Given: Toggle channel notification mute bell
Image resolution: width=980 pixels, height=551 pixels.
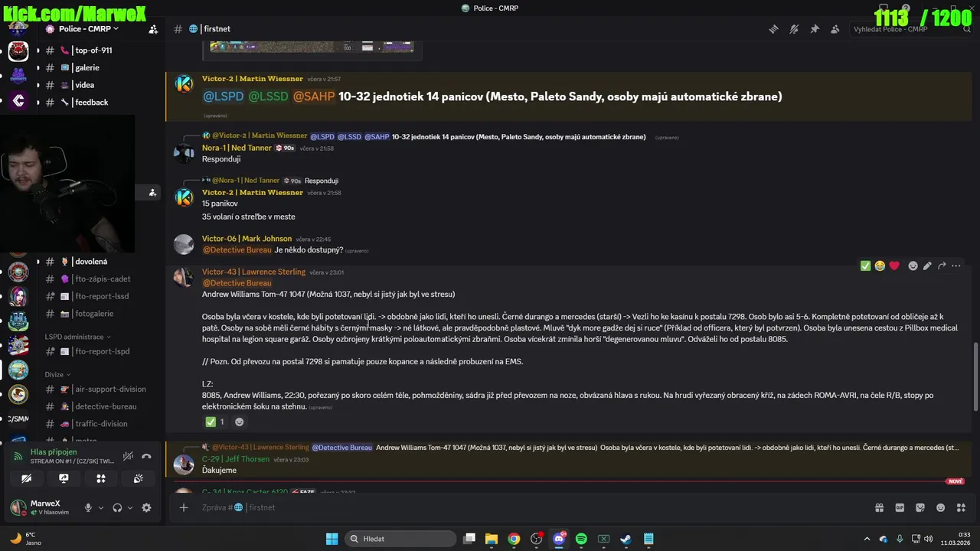Looking at the screenshot, I should click(x=794, y=29).
